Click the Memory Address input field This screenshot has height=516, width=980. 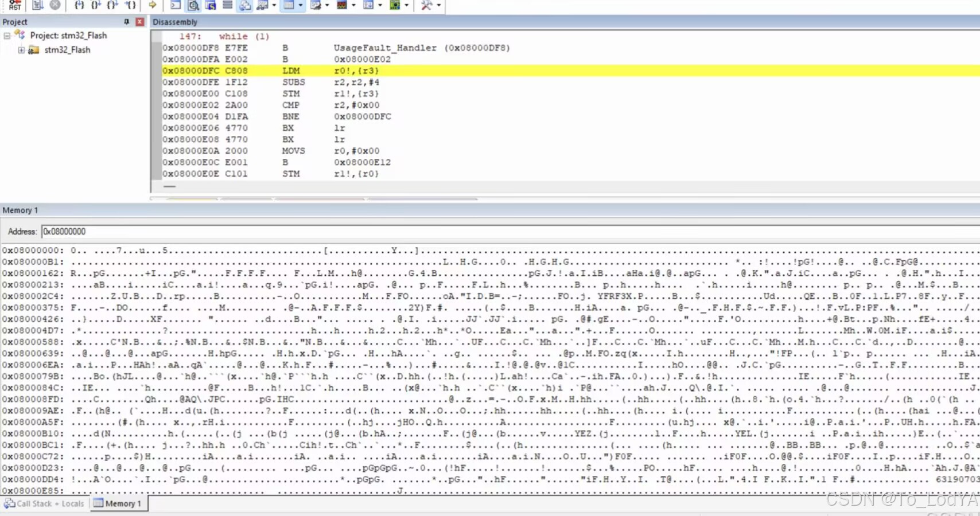click(x=511, y=232)
